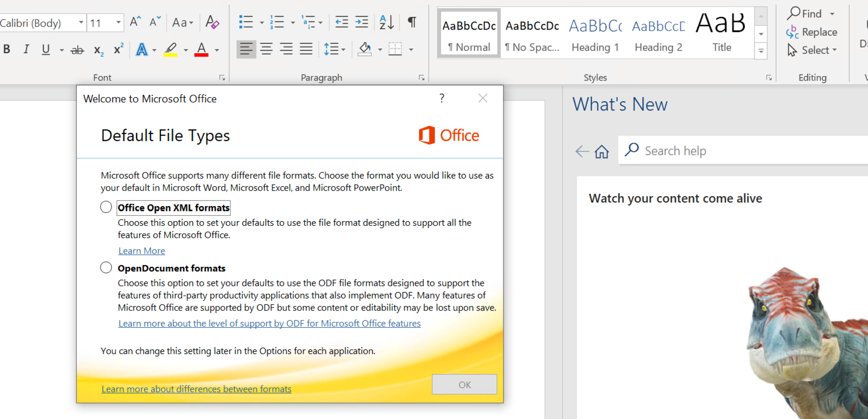Toggle bold formatting

(x=6, y=49)
